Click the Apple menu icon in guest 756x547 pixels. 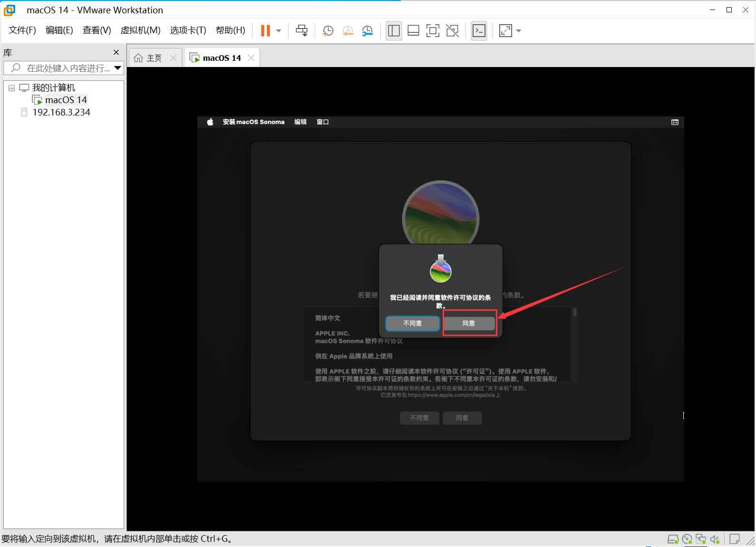coord(210,122)
